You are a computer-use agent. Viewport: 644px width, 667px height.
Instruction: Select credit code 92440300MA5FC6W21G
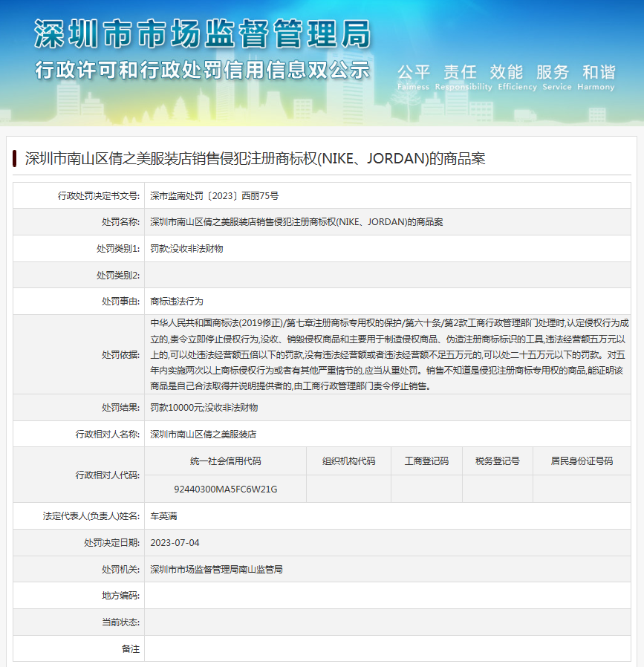tap(226, 489)
